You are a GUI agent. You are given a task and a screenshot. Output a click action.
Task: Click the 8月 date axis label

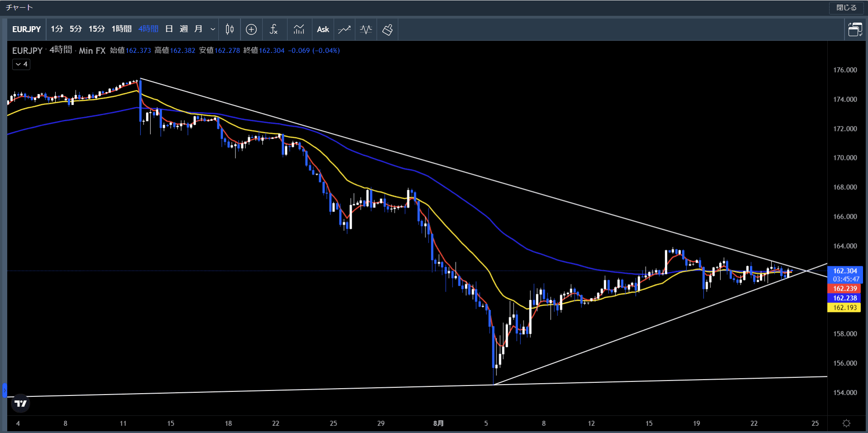pos(438,423)
